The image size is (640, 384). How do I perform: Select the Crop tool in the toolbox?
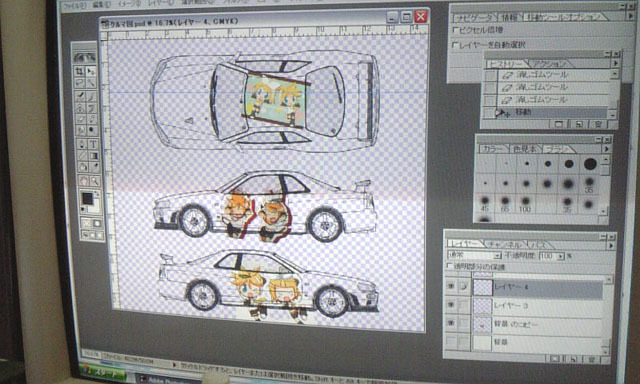coord(80,71)
